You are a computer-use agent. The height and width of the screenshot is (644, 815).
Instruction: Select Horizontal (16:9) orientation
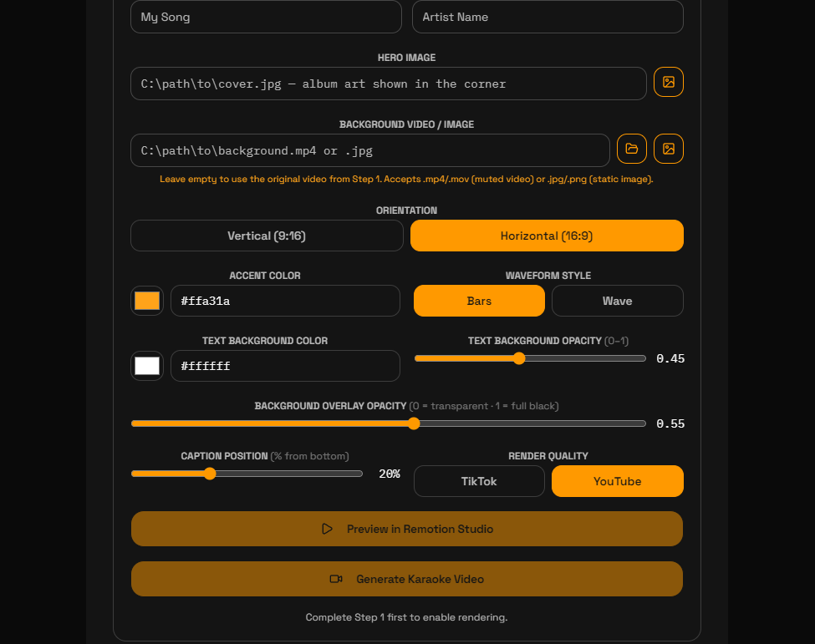coord(547,236)
